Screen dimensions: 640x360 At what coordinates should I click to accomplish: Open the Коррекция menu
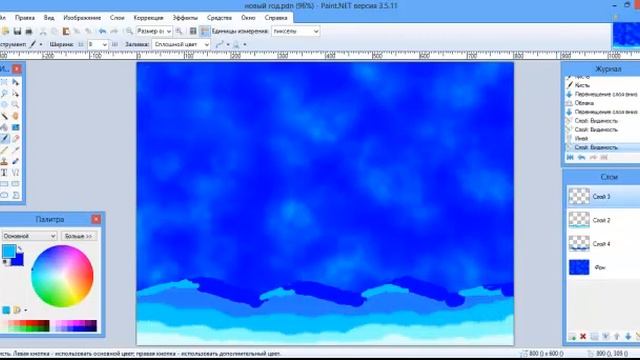(149, 18)
